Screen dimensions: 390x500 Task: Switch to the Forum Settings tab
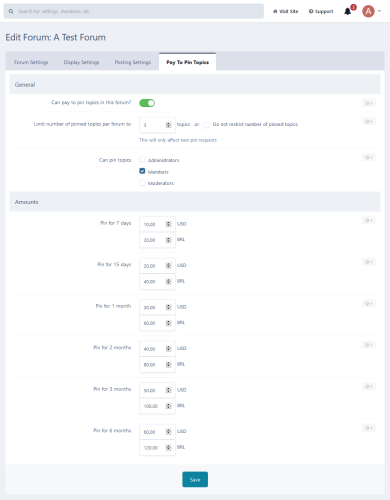coord(31,62)
